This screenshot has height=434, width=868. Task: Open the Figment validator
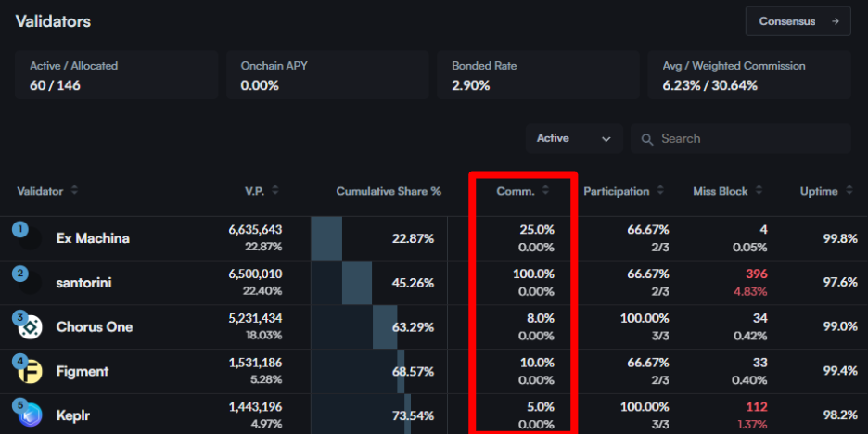83,372
